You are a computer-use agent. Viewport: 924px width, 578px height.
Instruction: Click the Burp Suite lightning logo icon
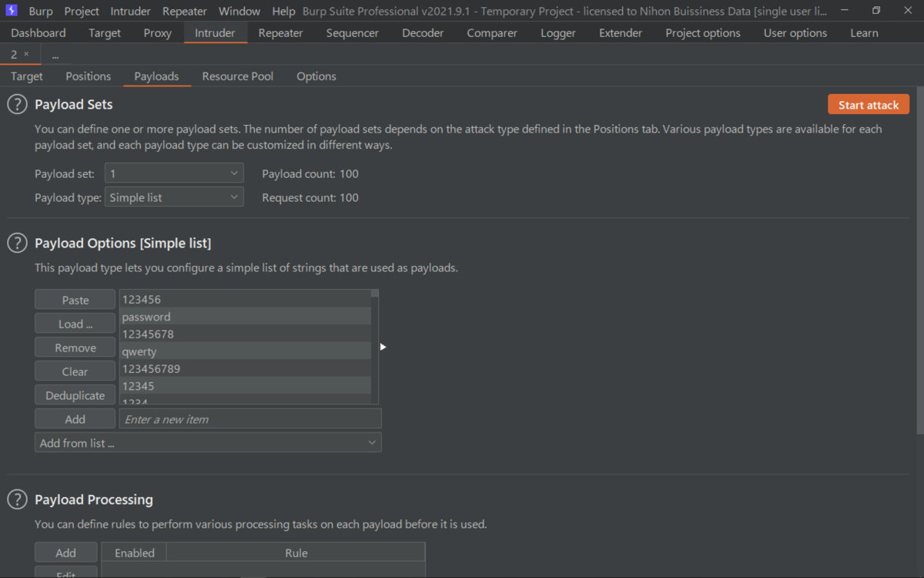coord(11,11)
